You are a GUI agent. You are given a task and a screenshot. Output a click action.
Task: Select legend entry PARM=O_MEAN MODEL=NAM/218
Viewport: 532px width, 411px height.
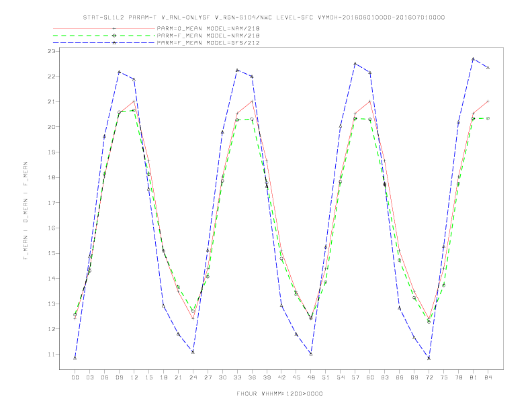click(x=208, y=28)
